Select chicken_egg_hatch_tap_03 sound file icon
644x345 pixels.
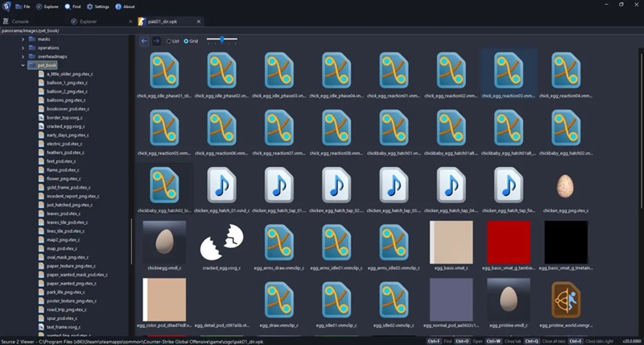[x=394, y=185]
